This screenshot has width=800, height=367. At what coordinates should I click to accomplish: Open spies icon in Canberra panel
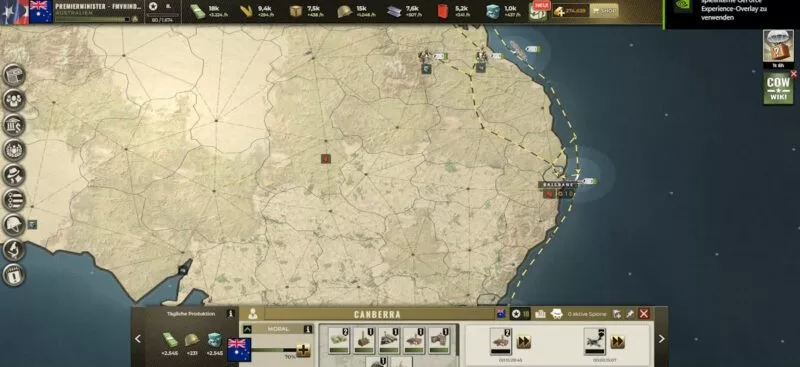(556, 314)
